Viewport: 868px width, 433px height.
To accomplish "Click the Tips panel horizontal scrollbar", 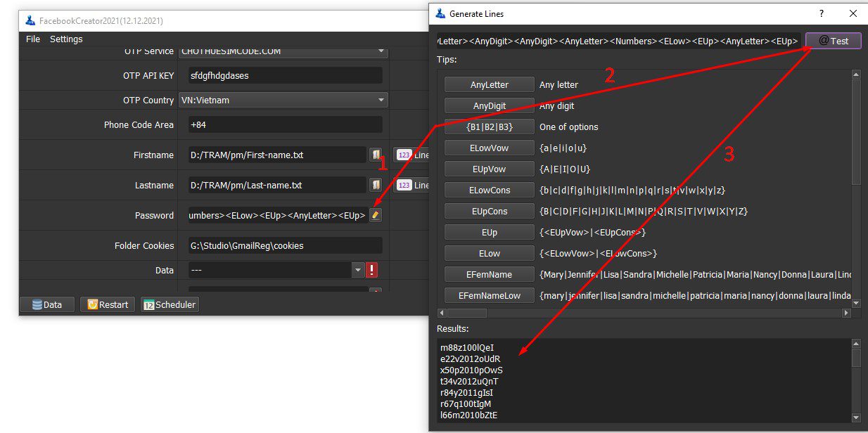I will click(644, 312).
